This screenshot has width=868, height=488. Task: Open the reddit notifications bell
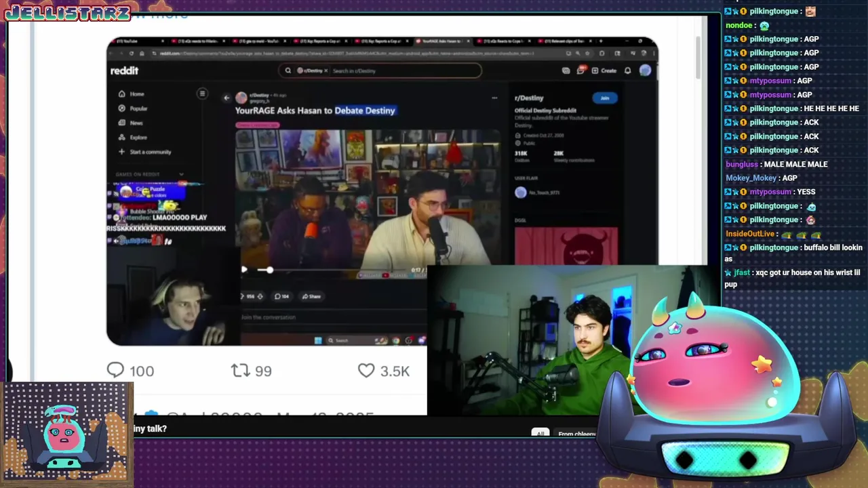click(628, 70)
